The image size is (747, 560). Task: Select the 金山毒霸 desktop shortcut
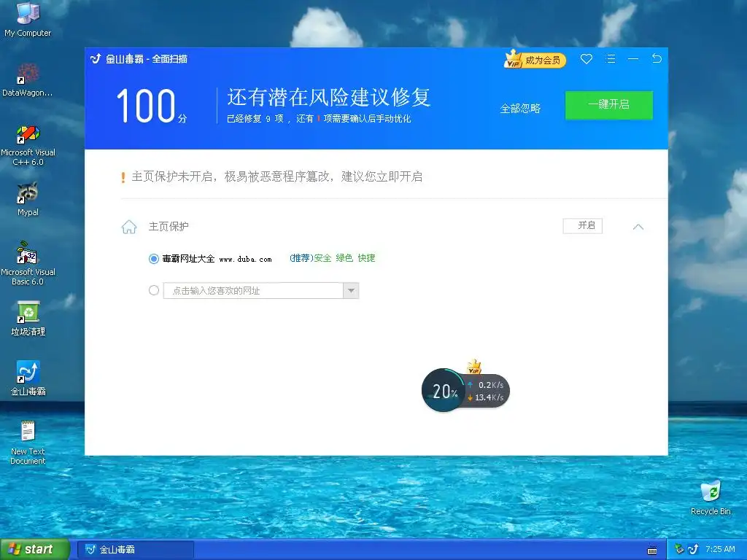pyautogui.click(x=28, y=378)
